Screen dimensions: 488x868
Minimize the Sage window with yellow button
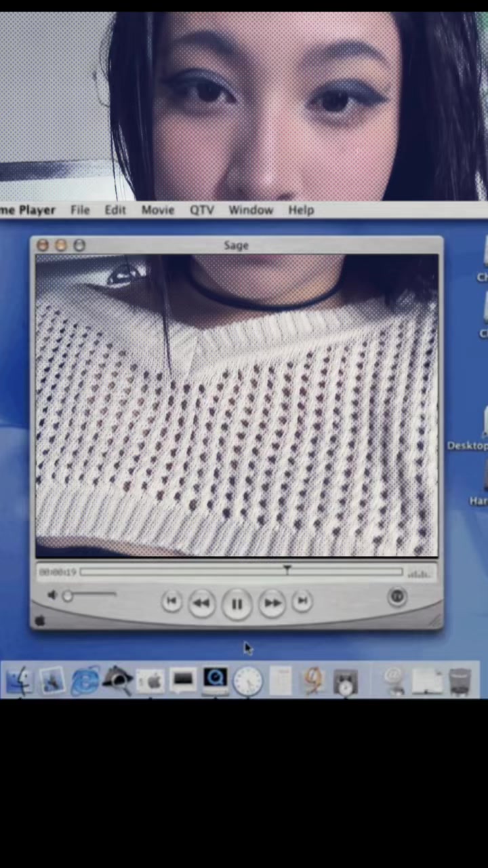pyautogui.click(x=60, y=245)
